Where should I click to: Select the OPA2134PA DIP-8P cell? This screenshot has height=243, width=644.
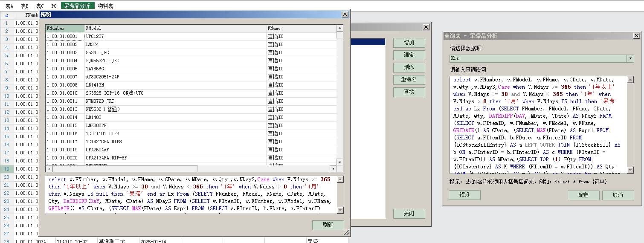pyautogui.click(x=176, y=158)
